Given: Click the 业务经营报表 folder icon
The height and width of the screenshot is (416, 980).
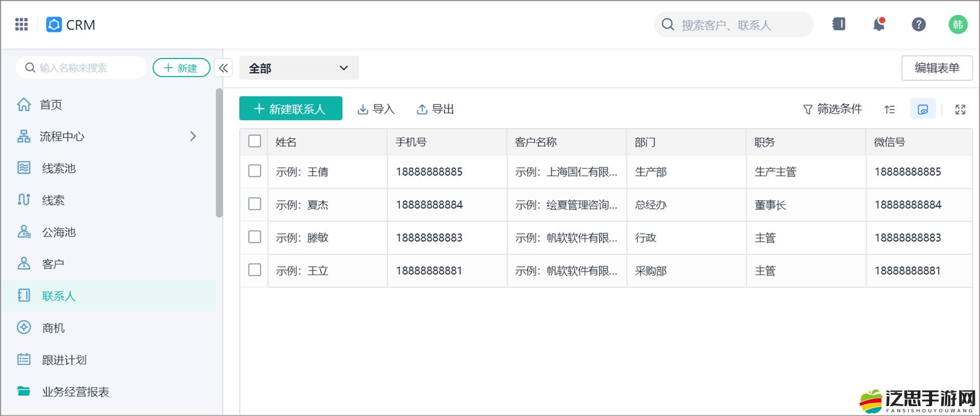Looking at the screenshot, I should (x=24, y=391).
